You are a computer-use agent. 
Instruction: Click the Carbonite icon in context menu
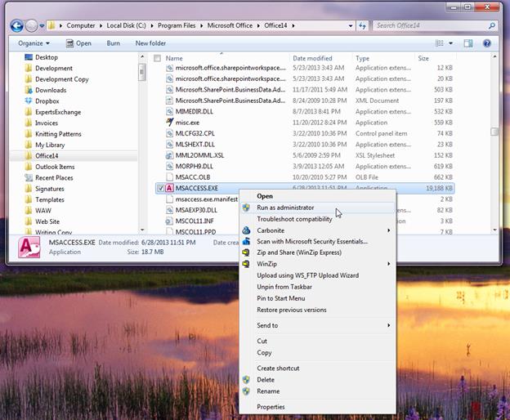tap(246, 230)
